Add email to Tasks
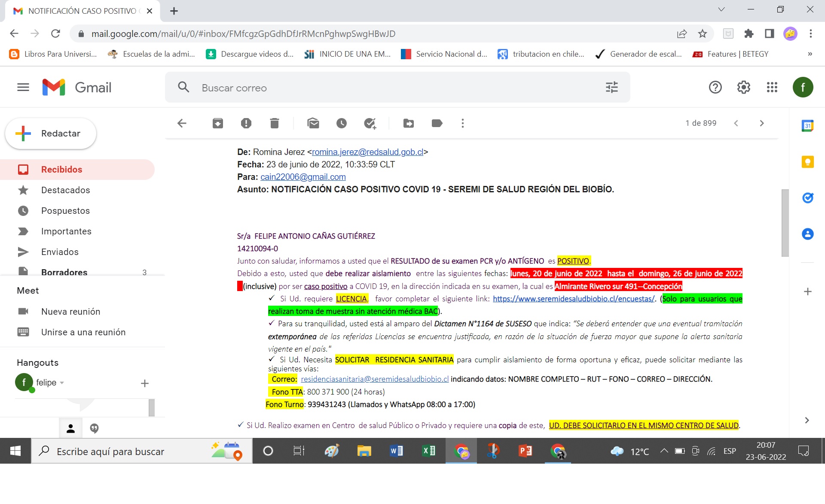The width and height of the screenshot is (825, 504). click(370, 124)
